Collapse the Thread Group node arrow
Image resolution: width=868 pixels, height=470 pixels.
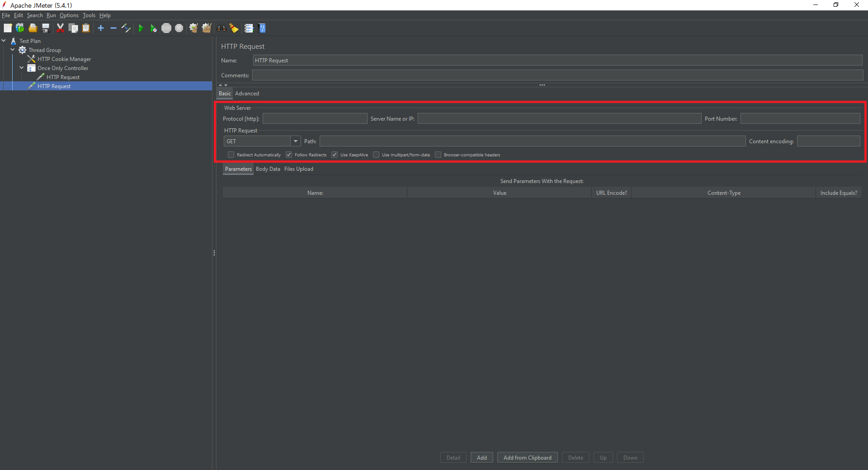13,50
